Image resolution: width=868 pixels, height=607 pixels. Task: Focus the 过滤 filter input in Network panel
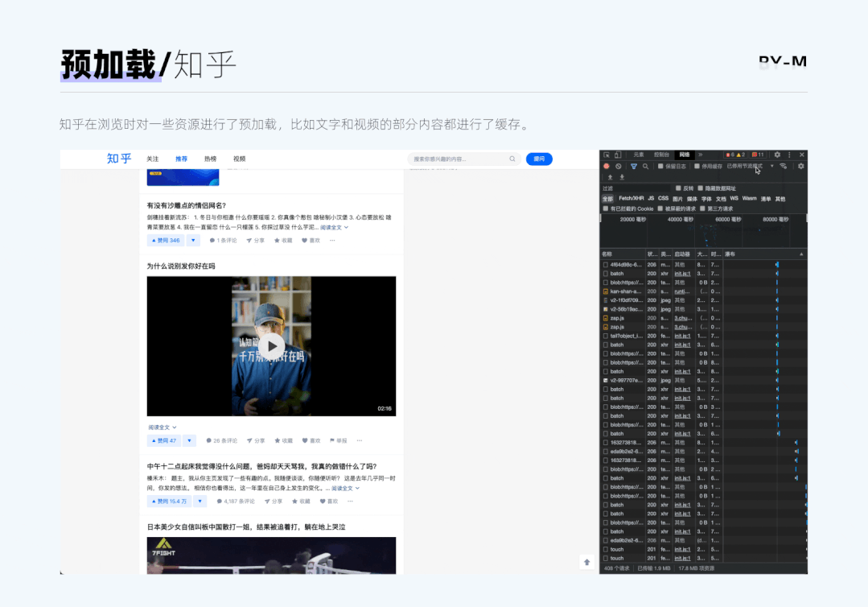tap(636, 188)
